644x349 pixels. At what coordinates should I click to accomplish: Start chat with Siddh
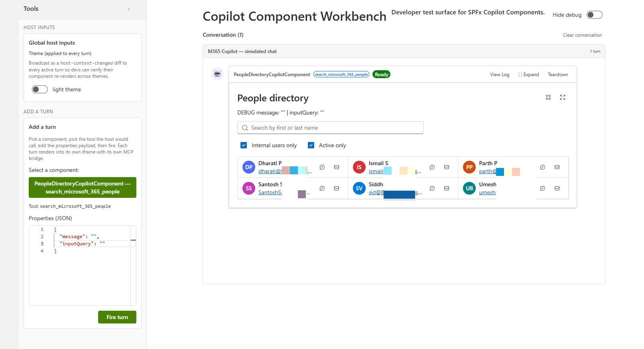[432, 188]
